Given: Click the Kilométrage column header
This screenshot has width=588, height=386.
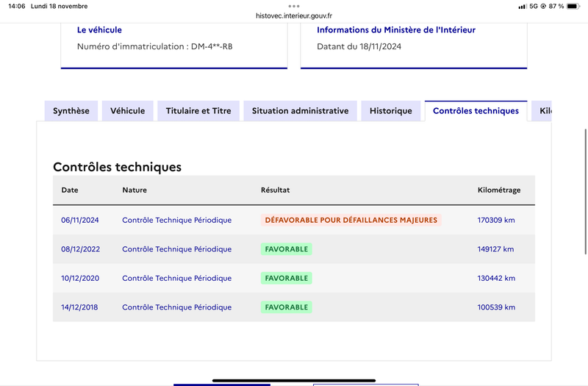Looking at the screenshot, I should [x=499, y=190].
